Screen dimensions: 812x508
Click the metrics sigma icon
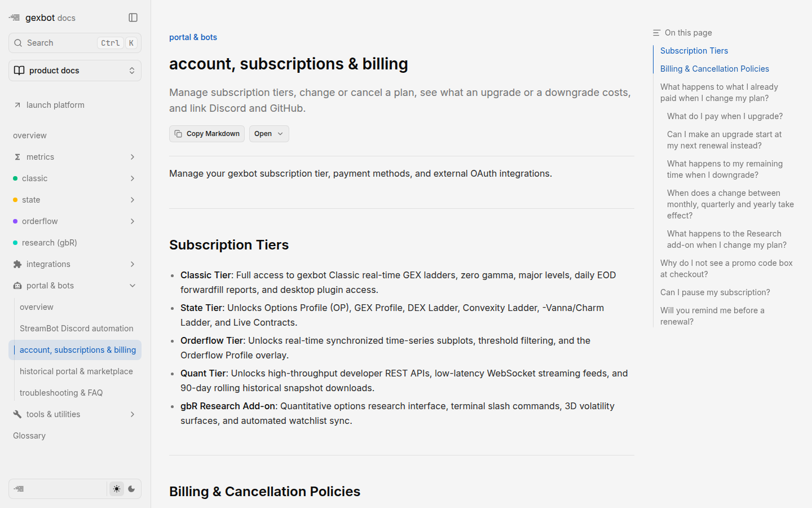[17, 157]
